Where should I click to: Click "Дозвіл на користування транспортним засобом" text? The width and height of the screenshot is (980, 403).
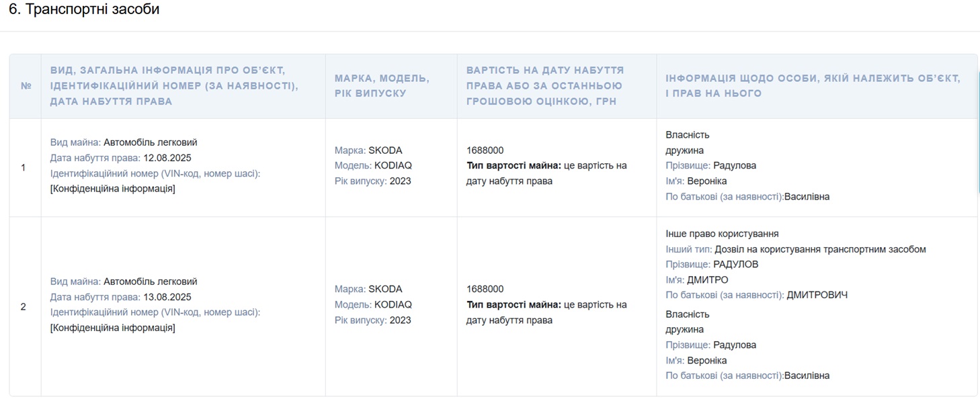pos(820,249)
